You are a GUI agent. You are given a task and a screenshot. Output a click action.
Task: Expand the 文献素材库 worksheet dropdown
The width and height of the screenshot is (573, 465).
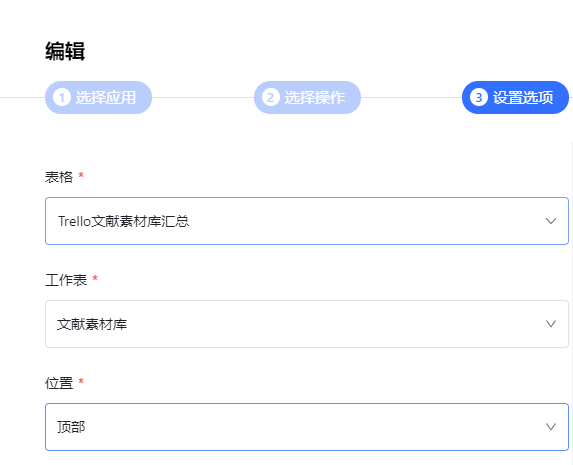click(x=307, y=324)
